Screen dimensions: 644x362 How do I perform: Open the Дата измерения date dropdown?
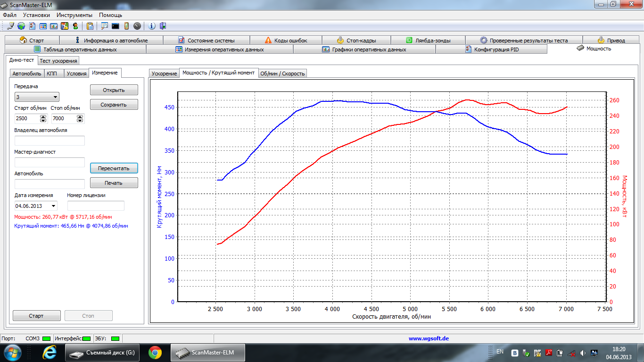[x=53, y=206]
